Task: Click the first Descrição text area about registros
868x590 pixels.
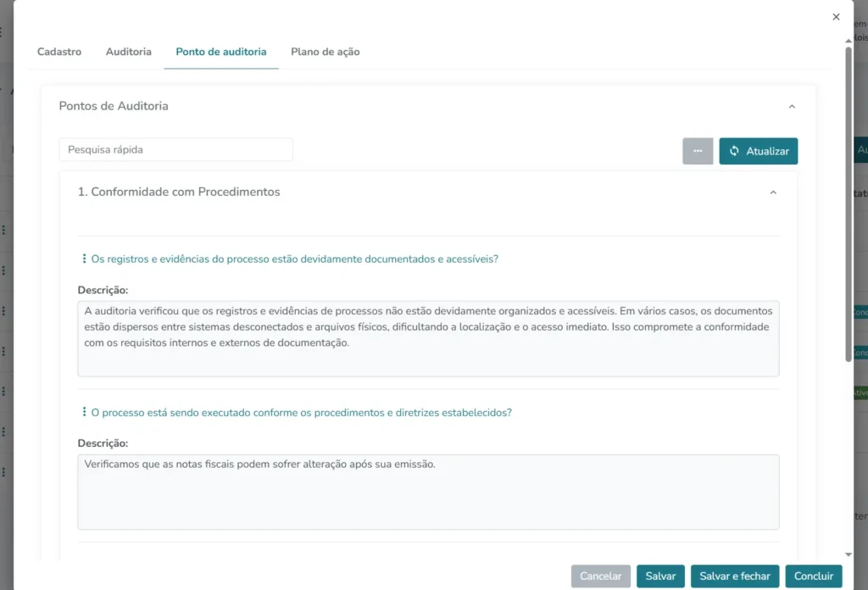Action: (428, 338)
